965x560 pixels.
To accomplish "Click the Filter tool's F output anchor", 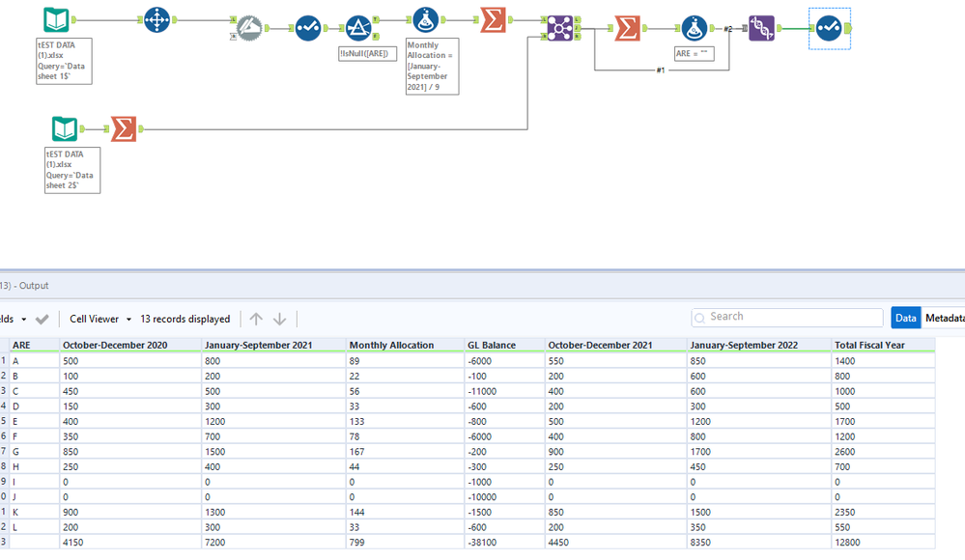I will (x=376, y=37).
